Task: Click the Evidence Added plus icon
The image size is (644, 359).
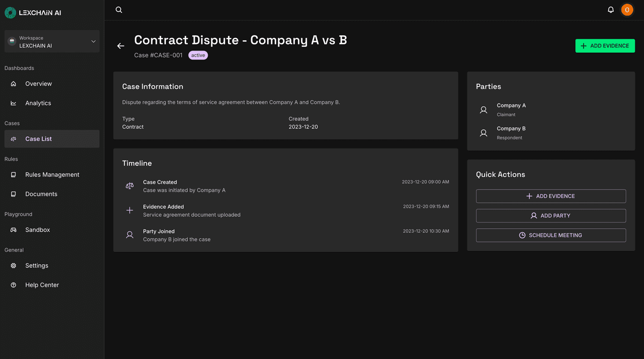Action: coord(129,210)
